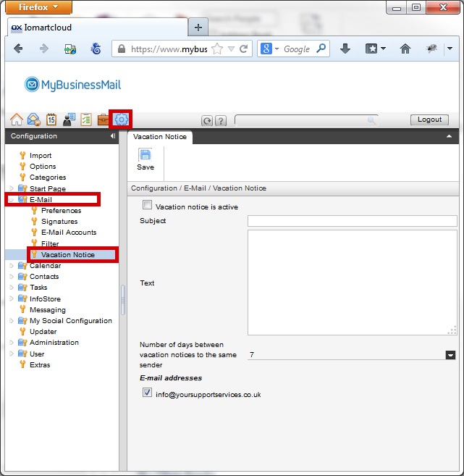Screen dimensions: 464x476
Task: Open Firefox downloads arrow in toolbar
Action: [345, 49]
